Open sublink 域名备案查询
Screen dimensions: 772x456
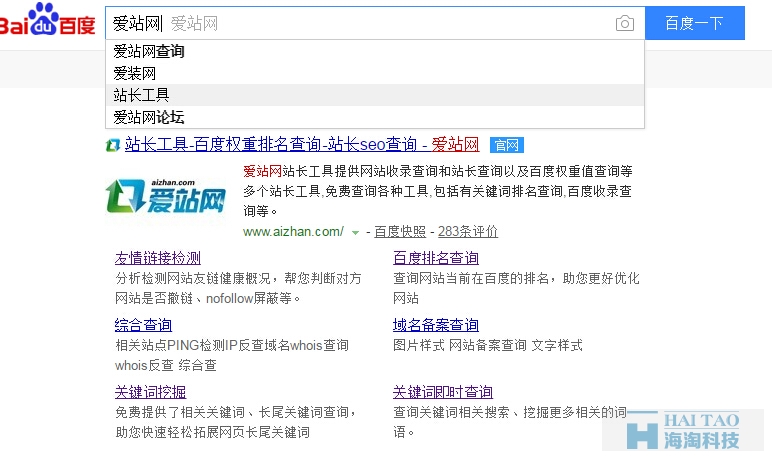pyautogui.click(x=436, y=325)
